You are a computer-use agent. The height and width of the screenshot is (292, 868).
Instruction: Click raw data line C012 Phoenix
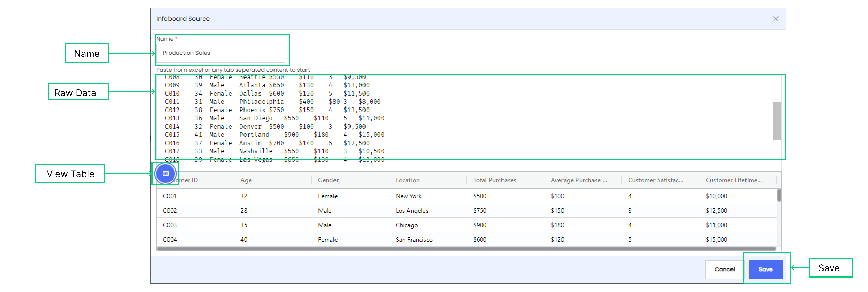pos(267,110)
